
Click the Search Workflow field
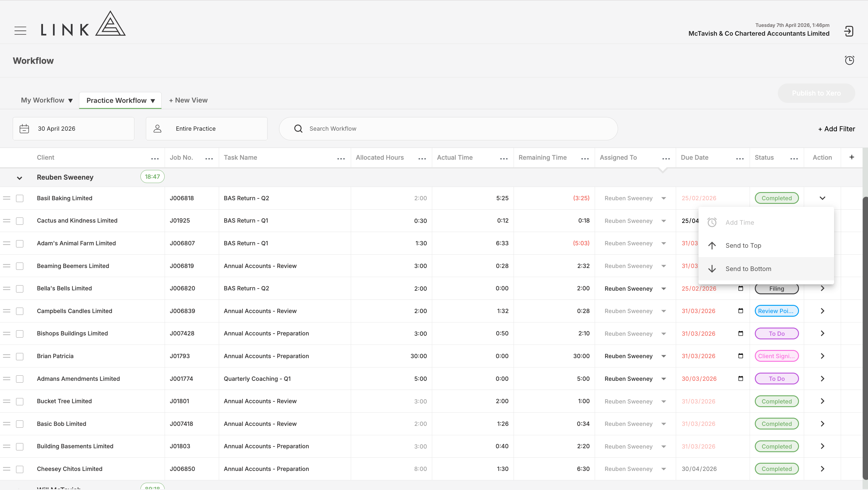click(x=448, y=129)
